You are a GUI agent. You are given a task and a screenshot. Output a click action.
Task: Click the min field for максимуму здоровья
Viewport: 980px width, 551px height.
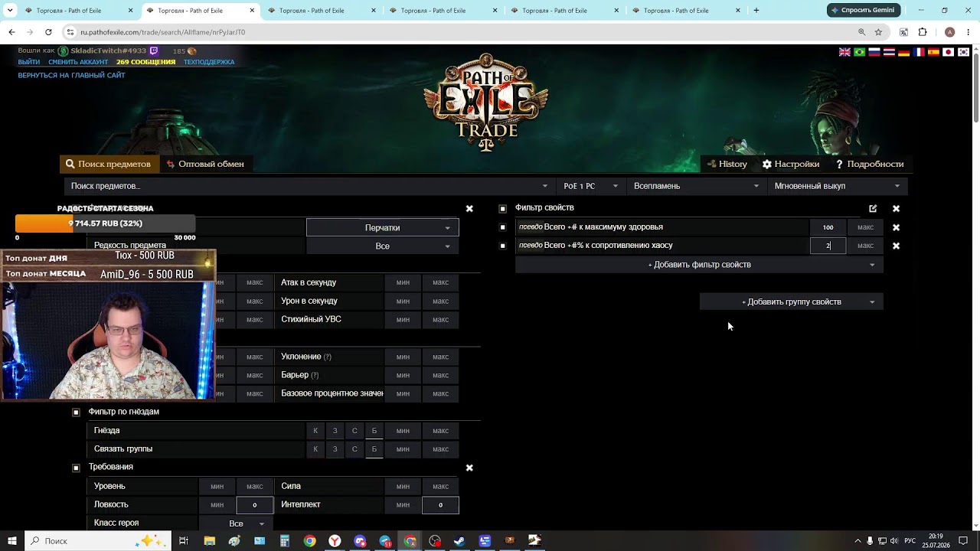828,227
